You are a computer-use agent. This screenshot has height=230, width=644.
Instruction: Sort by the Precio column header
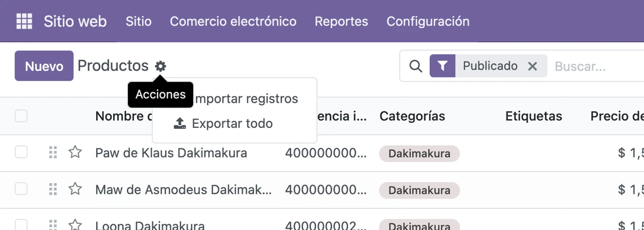click(x=617, y=116)
